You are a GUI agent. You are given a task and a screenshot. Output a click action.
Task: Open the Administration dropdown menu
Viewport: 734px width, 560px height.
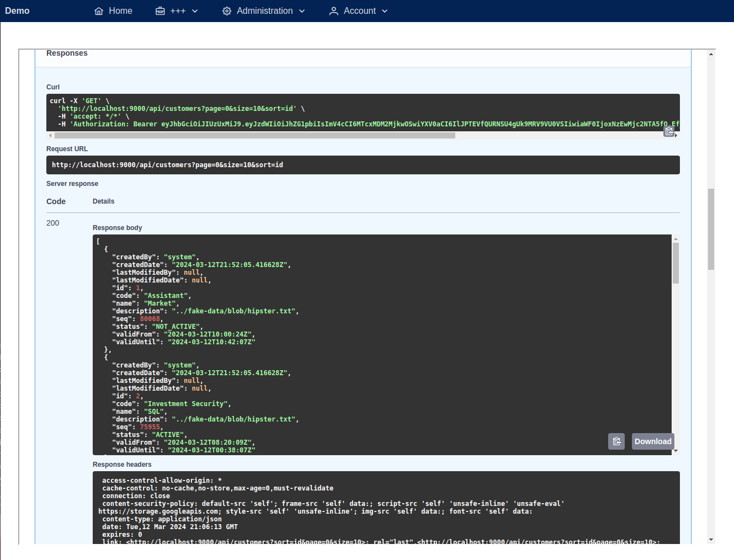coord(263,10)
